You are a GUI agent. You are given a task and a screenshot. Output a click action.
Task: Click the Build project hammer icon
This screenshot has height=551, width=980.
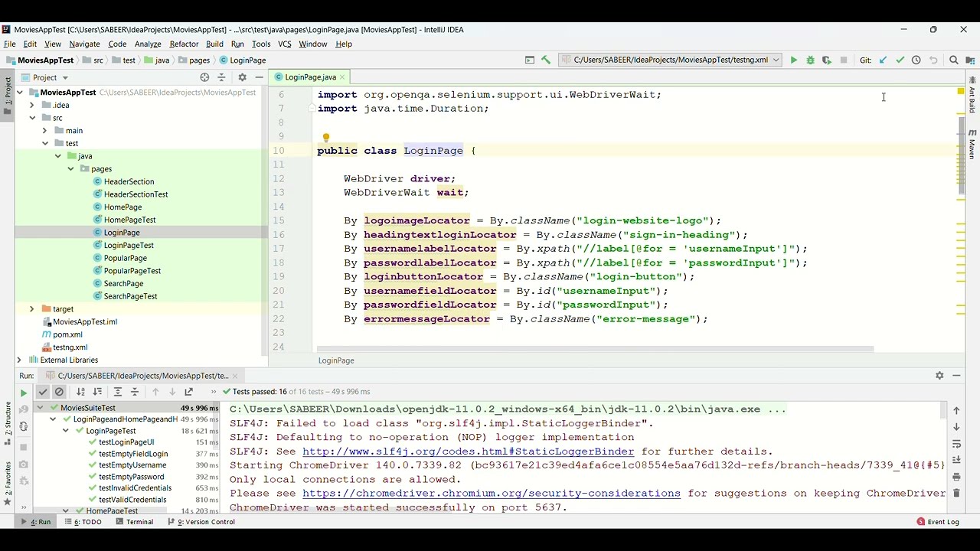(546, 60)
